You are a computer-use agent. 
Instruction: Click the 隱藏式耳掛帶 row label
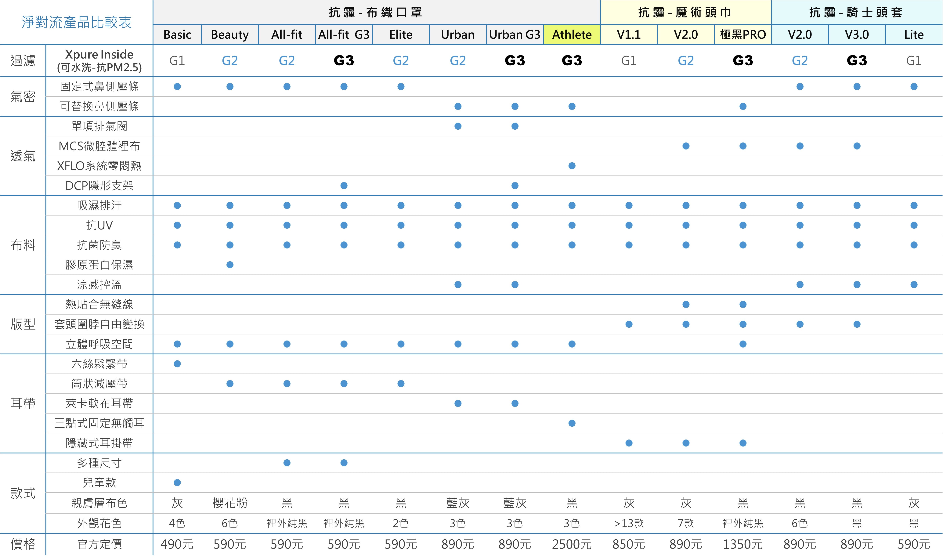coord(99,443)
